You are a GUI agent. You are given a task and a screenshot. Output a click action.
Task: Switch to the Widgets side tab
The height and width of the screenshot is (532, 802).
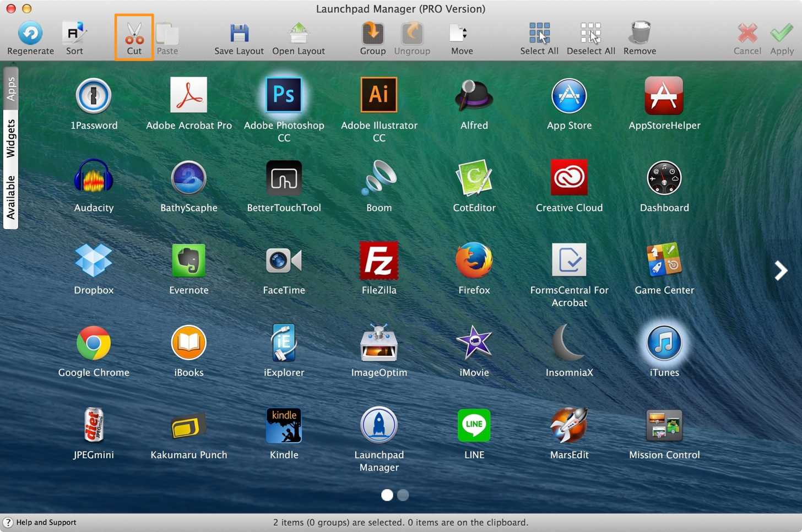click(x=10, y=138)
